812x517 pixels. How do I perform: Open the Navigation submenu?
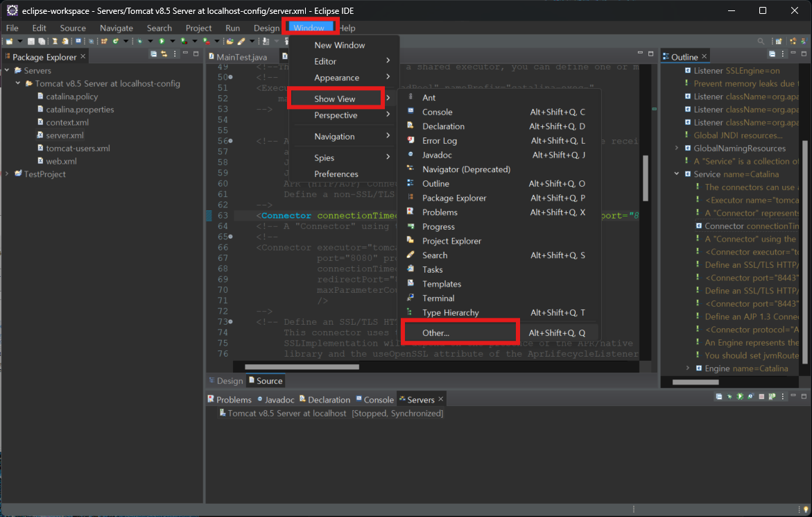pos(344,136)
